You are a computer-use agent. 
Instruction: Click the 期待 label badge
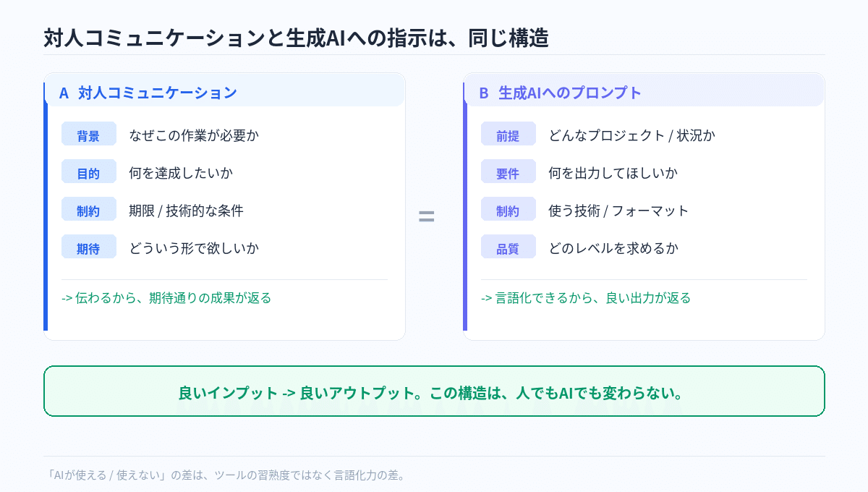[x=88, y=247]
